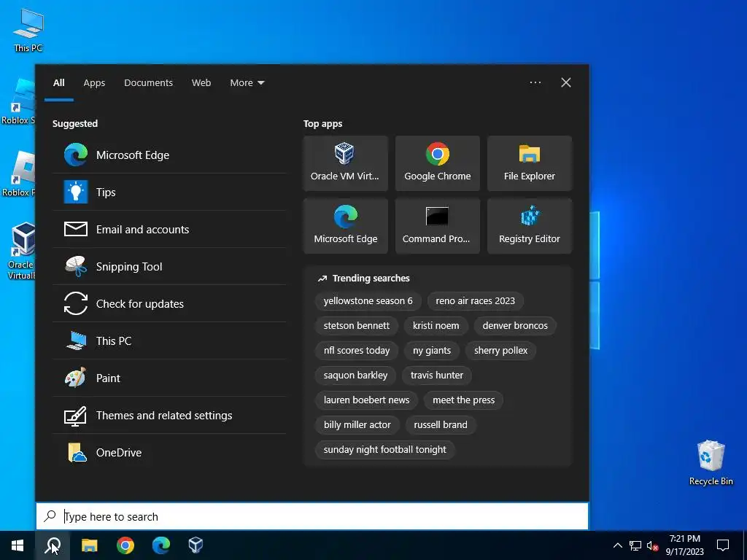Viewport: 747px width, 560px height.
Task: Open the taskbar clock and date
Action: [x=684, y=545]
